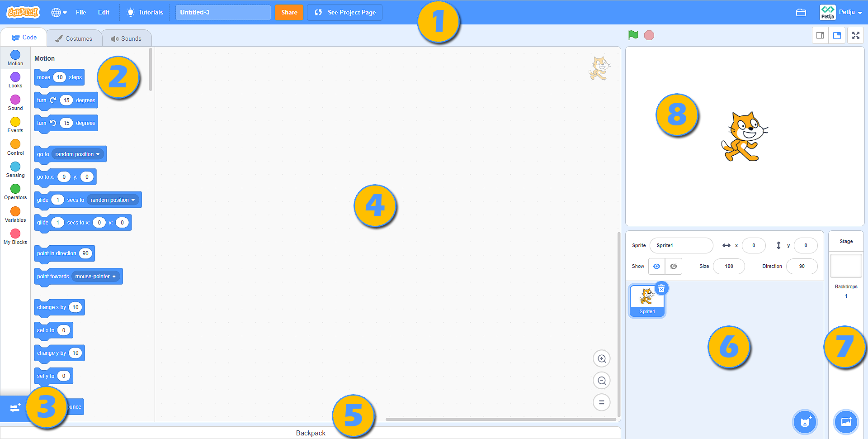Switch to the Costumes tab
The height and width of the screenshot is (439, 868).
[74, 38]
